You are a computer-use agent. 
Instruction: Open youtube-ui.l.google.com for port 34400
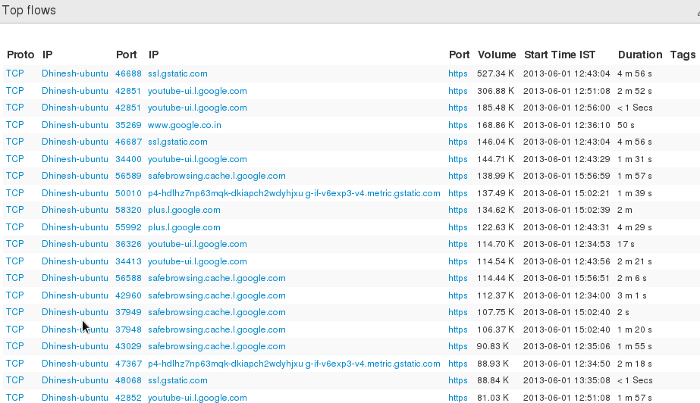pyautogui.click(x=197, y=159)
